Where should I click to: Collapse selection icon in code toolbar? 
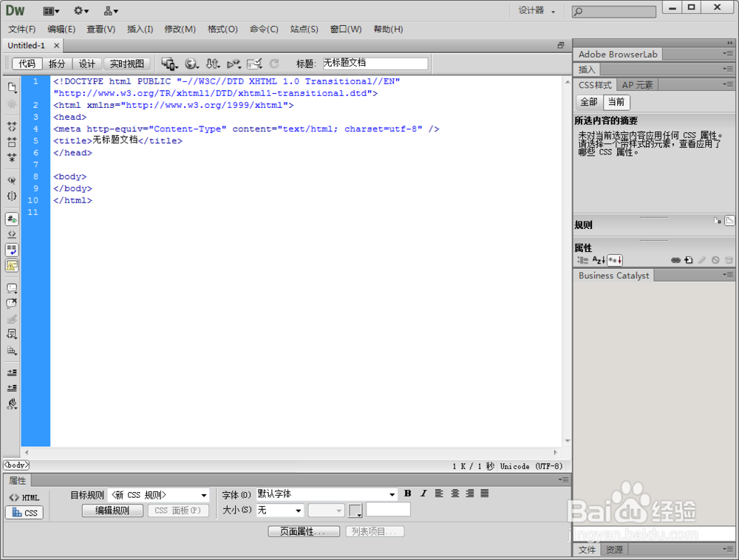(x=12, y=142)
